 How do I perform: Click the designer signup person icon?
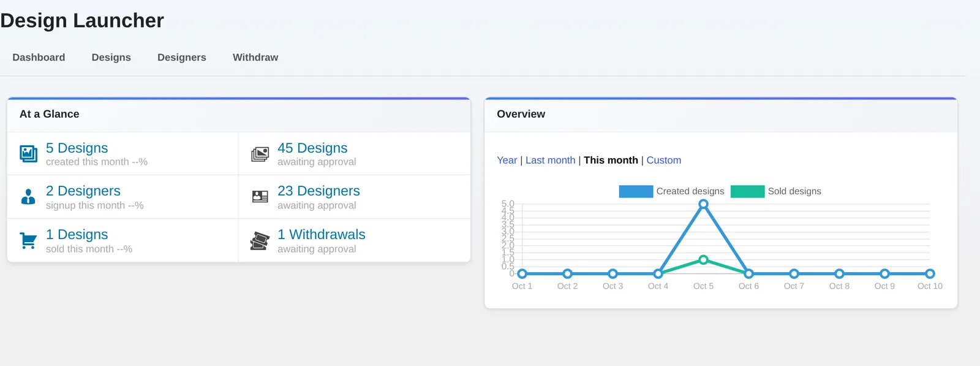[x=28, y=196]
